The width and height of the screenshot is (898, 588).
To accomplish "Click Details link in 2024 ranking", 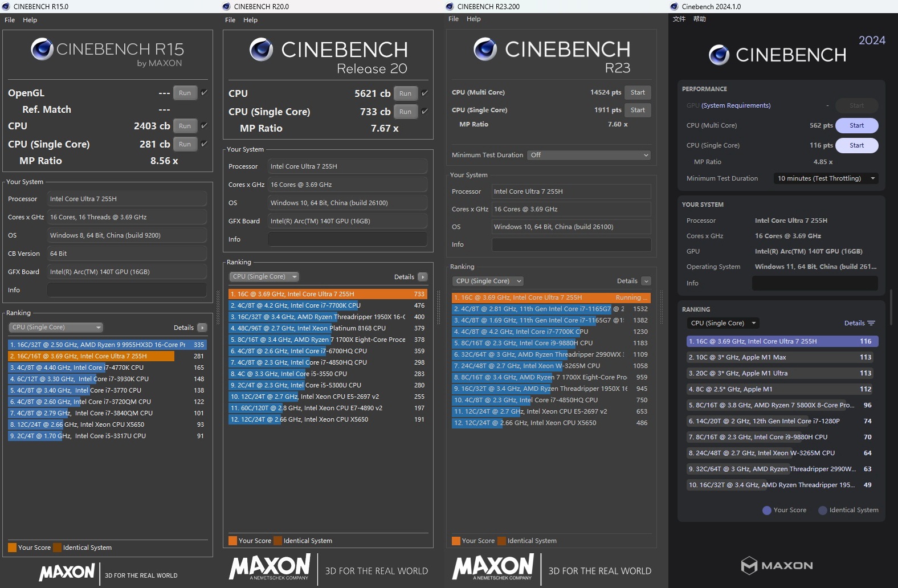I will [x=854, y=323].
